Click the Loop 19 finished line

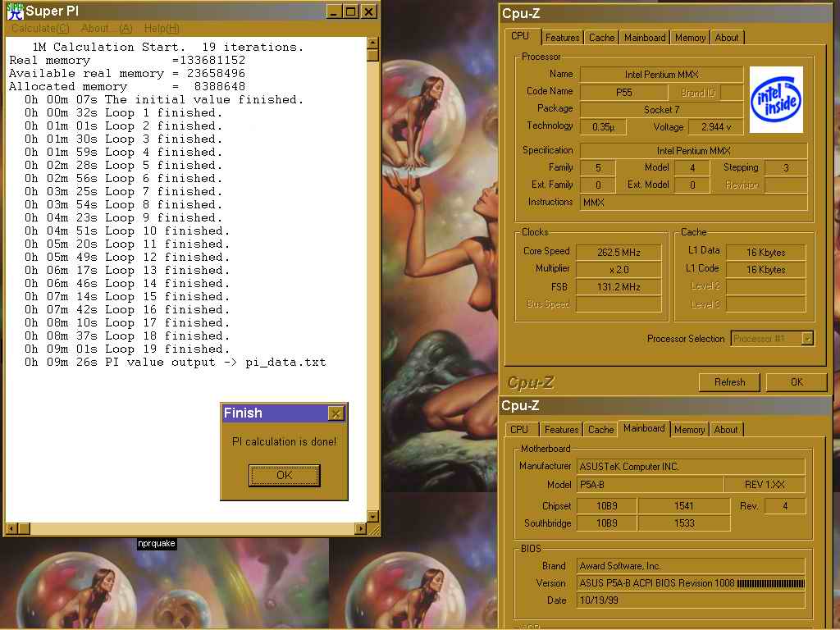[127, 349]
